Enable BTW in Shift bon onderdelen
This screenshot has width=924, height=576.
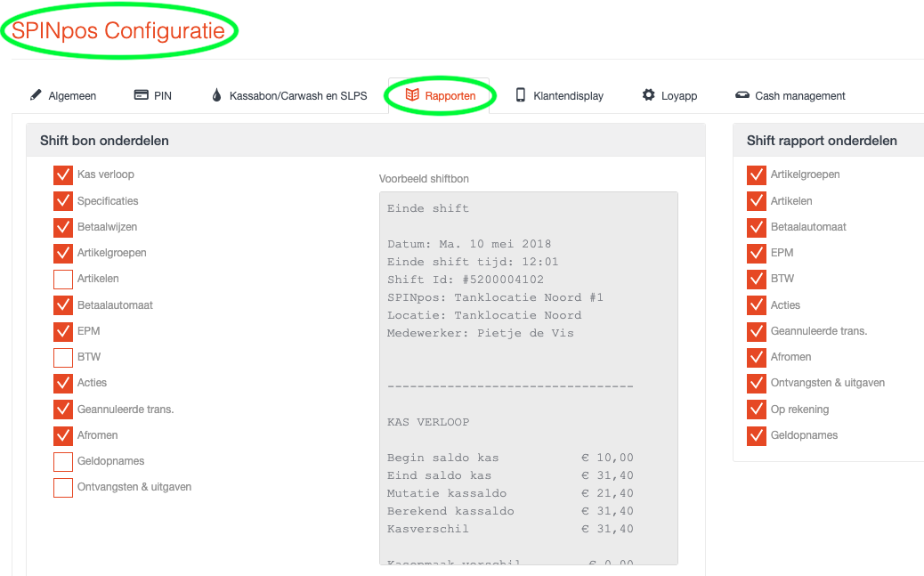point(63,357)
